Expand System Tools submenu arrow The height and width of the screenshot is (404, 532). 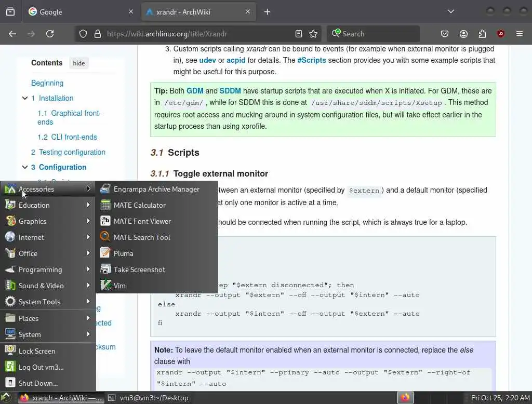click(88, 301)
